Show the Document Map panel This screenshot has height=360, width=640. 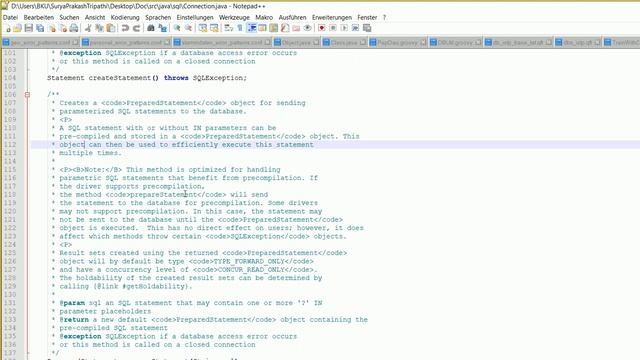click(273, 28)
